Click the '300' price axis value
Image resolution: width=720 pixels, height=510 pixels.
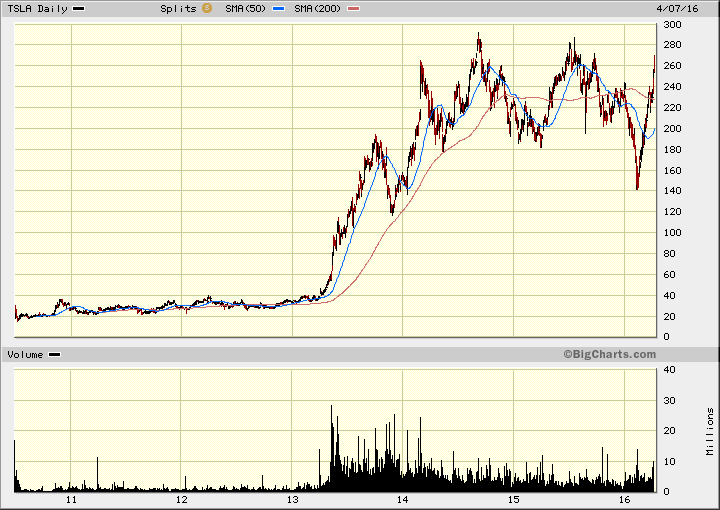(672, 25)
